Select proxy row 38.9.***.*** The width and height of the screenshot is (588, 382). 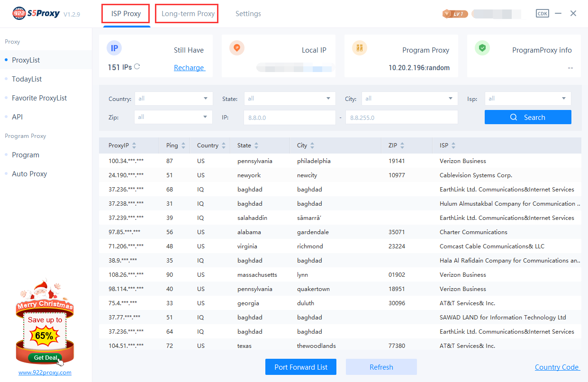pos(340,261)
